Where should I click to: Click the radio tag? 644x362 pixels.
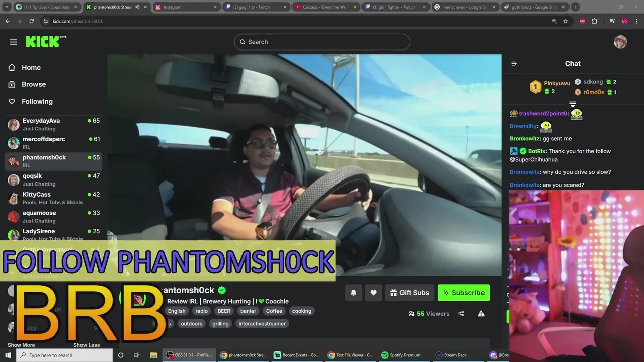click(x=202, y=311)
